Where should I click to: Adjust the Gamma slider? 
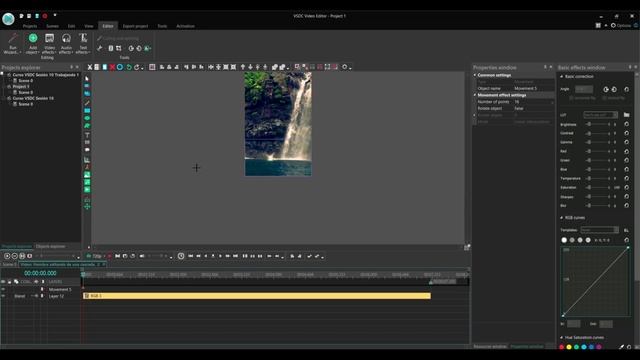(x=598, y=142)
